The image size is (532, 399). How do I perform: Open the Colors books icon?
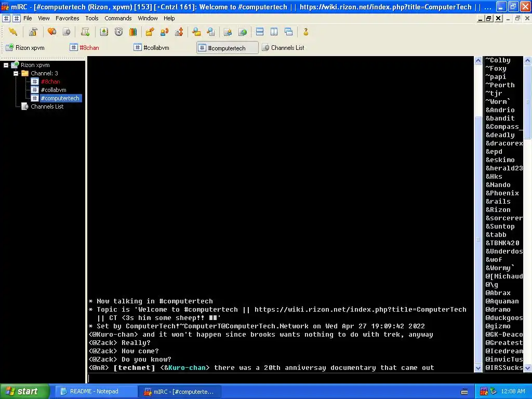(x=133, y=32)
